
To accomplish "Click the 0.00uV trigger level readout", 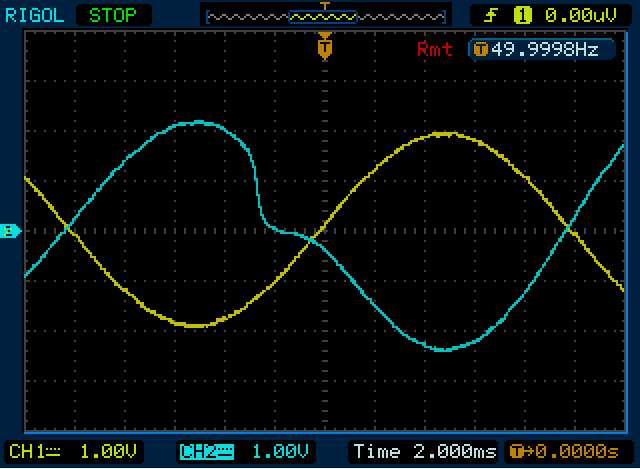I will point(580,16).
